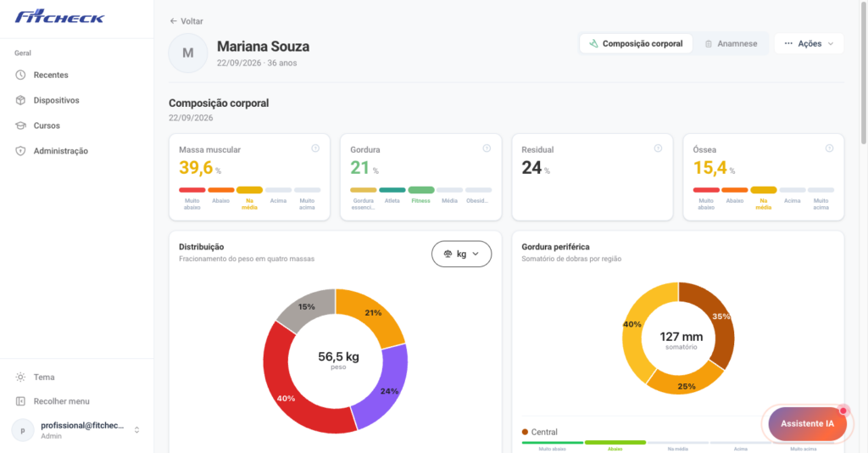
Task: Click the profissional account avatar
Action: (x=23, y=430)
